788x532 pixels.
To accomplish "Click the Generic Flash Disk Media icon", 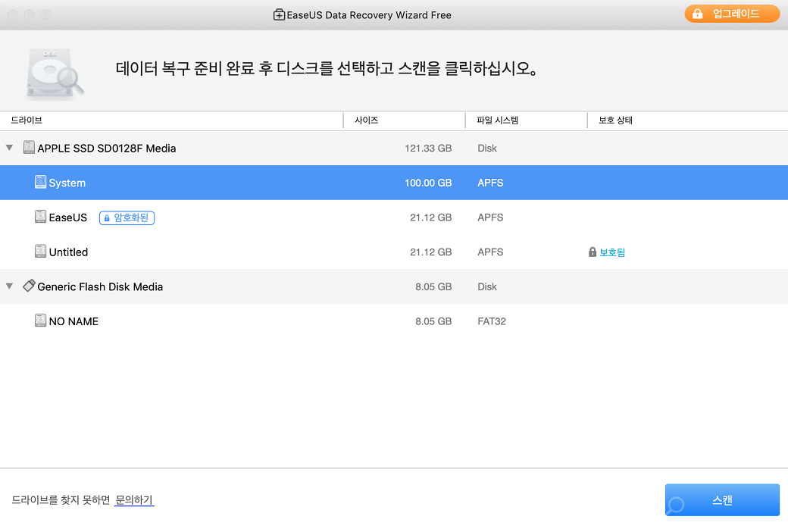I will coord(29,286).
